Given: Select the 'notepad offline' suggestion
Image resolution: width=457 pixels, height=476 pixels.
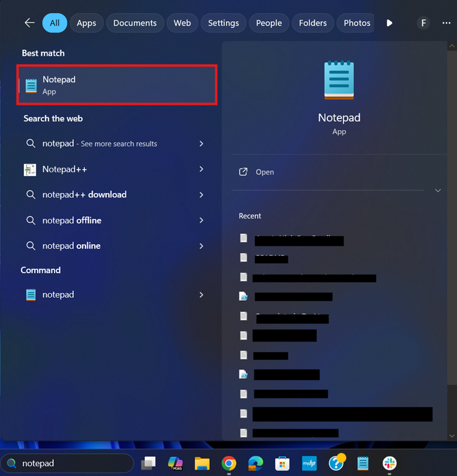Looking at the screenshot, I should click(x=72, y=220).
